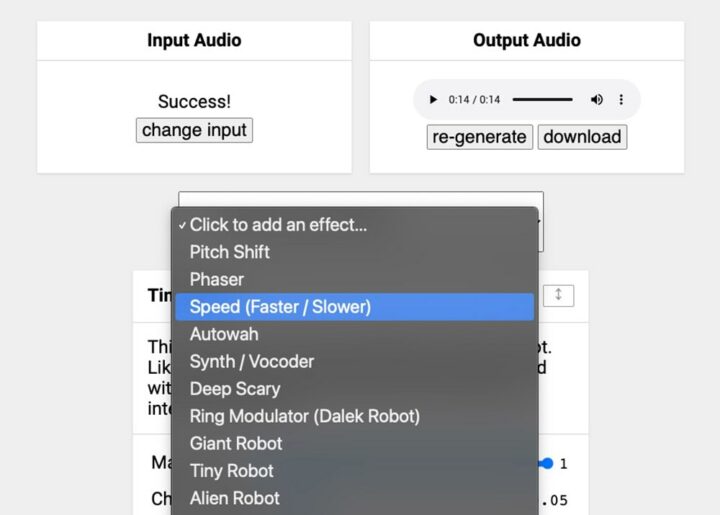Choose Ring Modulator (Dalek Robot)
The width and height of the screenshot is (720, 515).
tap(305, 416)
